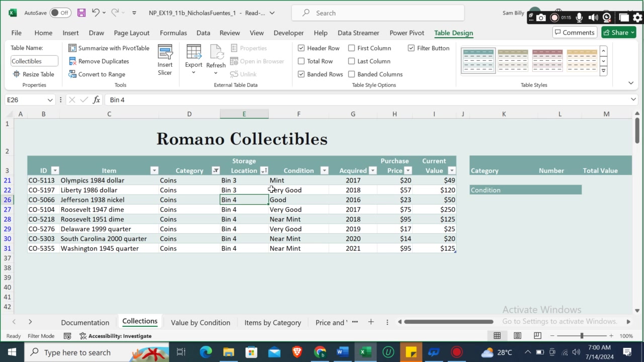Open the Comments pane
This screenshot has height=362, width=644.
click(574, 32)
